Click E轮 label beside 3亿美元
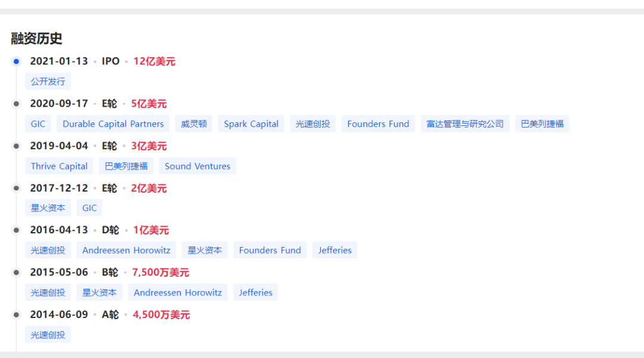644x358 pixels. click(x=110, y=146)
